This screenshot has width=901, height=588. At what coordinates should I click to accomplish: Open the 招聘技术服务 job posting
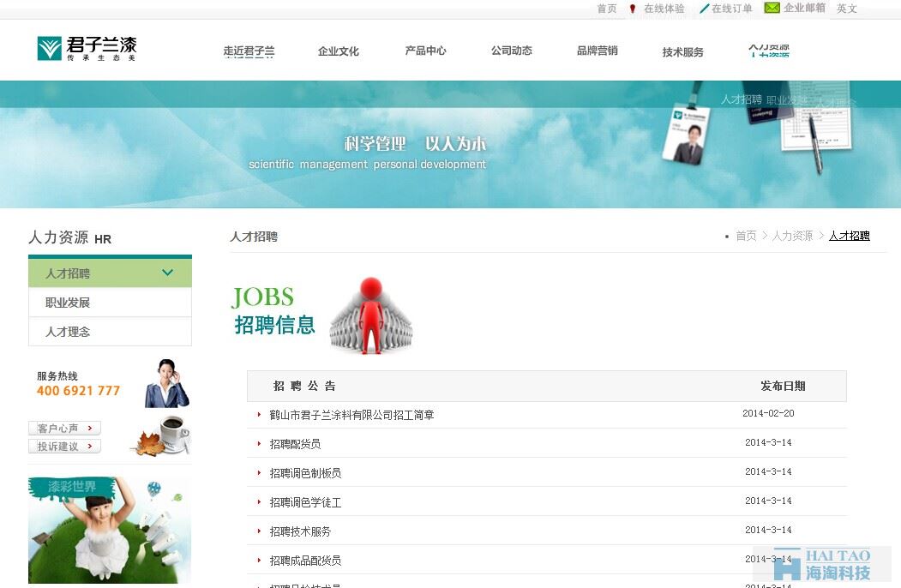301,531
